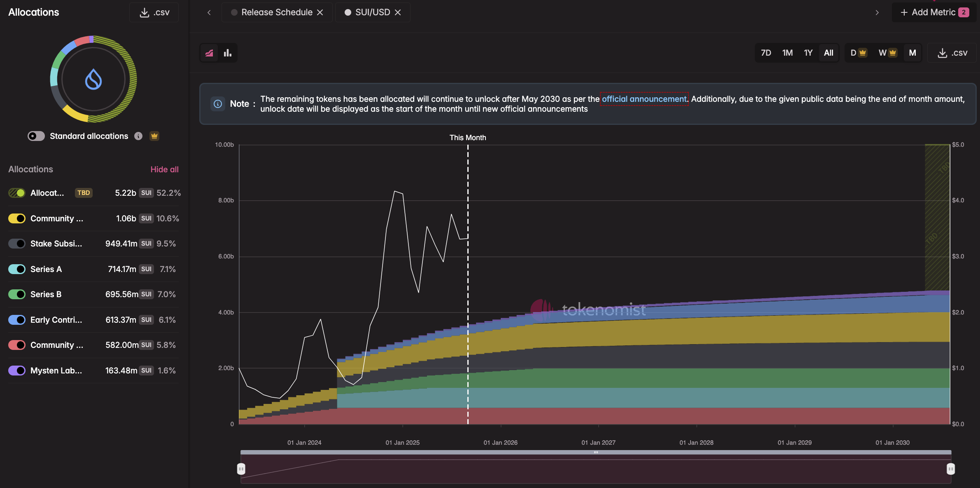This screenshot has width=980, height=488.
Task: Select the 1Y time range
Action: pyautogui.click(x=808, y=53)
